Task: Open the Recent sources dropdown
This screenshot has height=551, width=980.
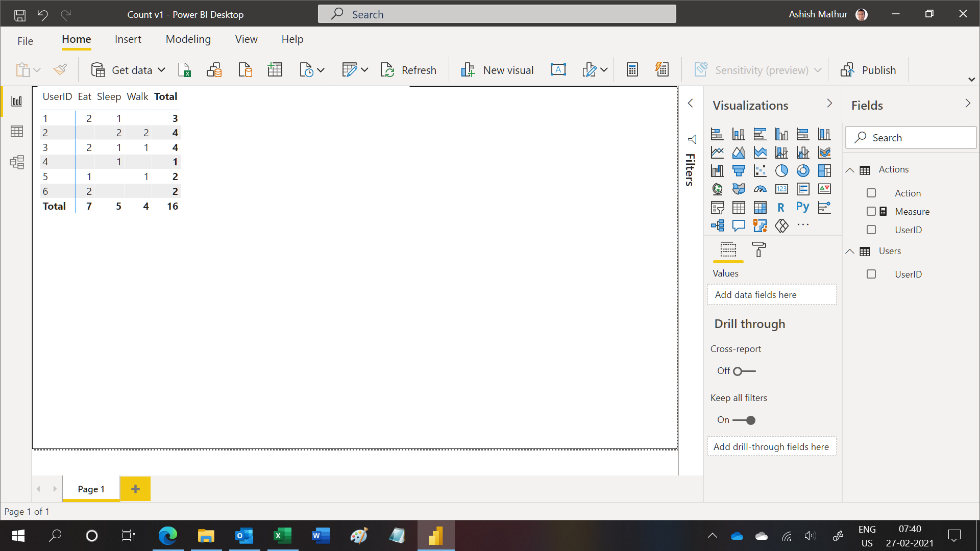Action: click(311, 70)
